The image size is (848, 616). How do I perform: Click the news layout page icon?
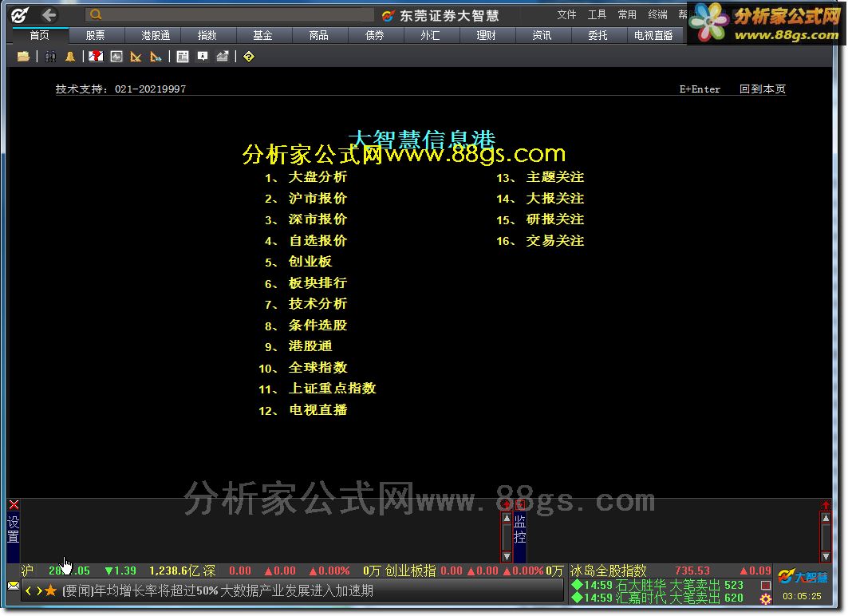tap(183, 56)
